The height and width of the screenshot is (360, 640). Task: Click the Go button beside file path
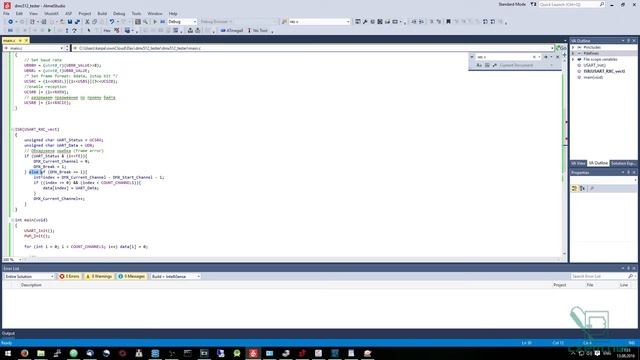pos(561,48)
